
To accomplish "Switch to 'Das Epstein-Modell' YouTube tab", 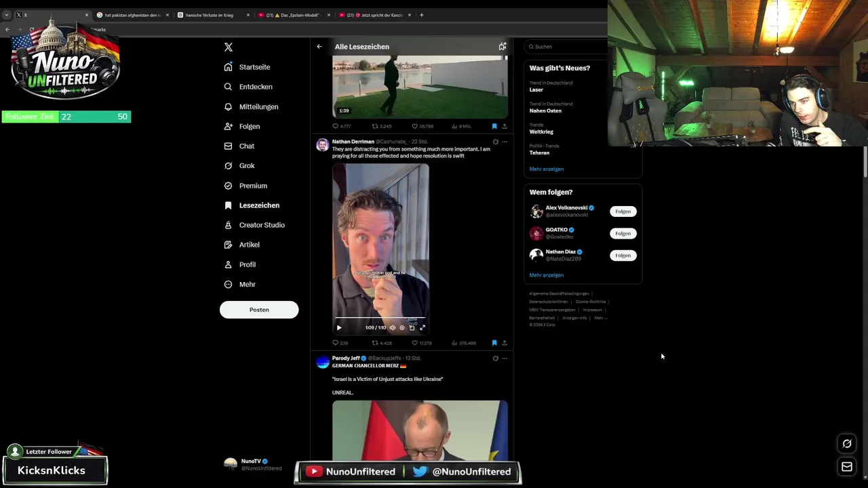I will (x=294, y=15).
